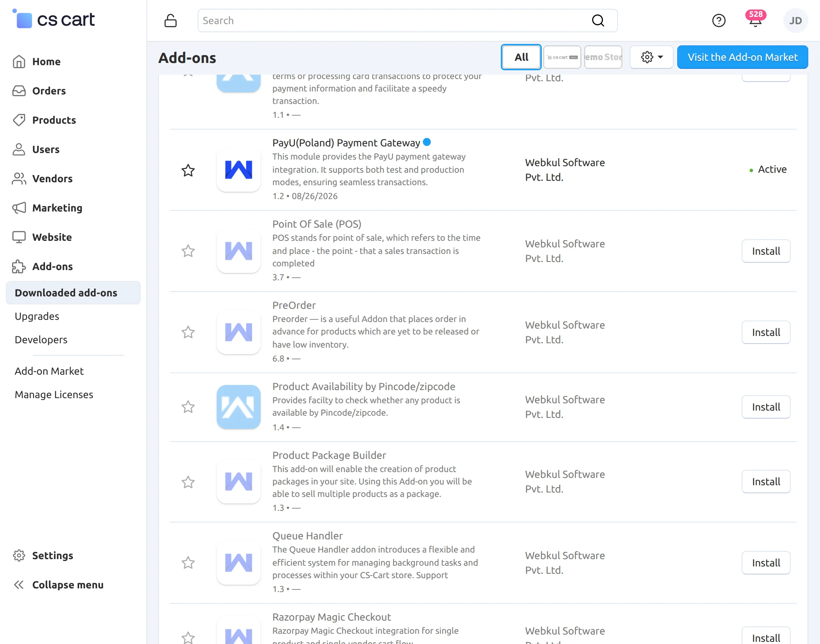Star the Queue Handler add-on
The image size is (820, 644).
188,563
